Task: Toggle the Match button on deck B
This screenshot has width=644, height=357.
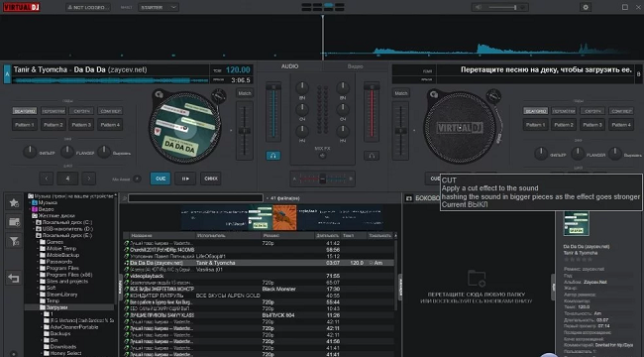Action: (x=401, y=93)
